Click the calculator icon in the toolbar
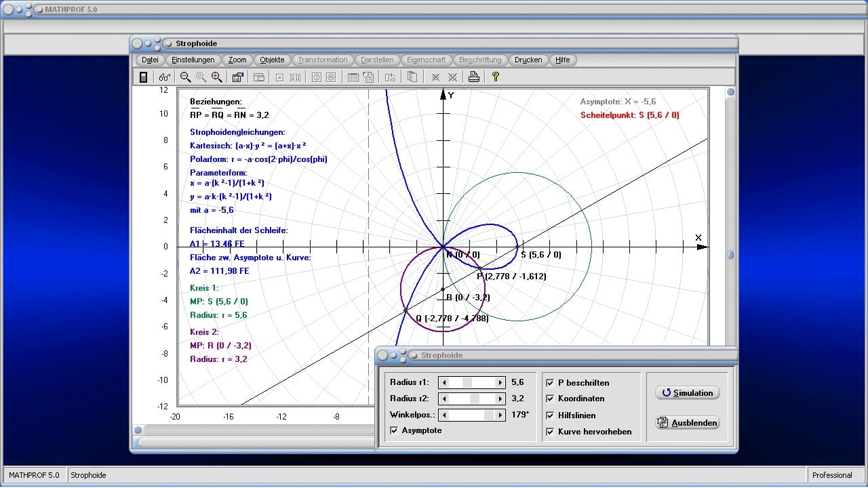Viewport: 868px width, 488px height. click(143, 77)
